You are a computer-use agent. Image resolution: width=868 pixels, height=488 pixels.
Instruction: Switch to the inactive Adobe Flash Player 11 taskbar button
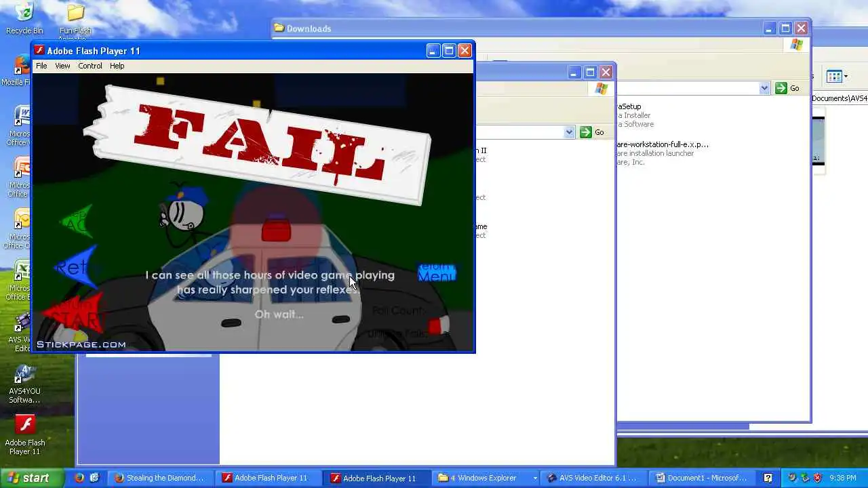click(x=269, y=478)
